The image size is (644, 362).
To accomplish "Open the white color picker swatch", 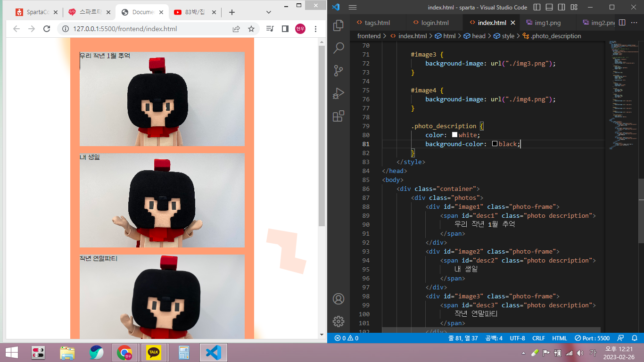I will 454,135.
